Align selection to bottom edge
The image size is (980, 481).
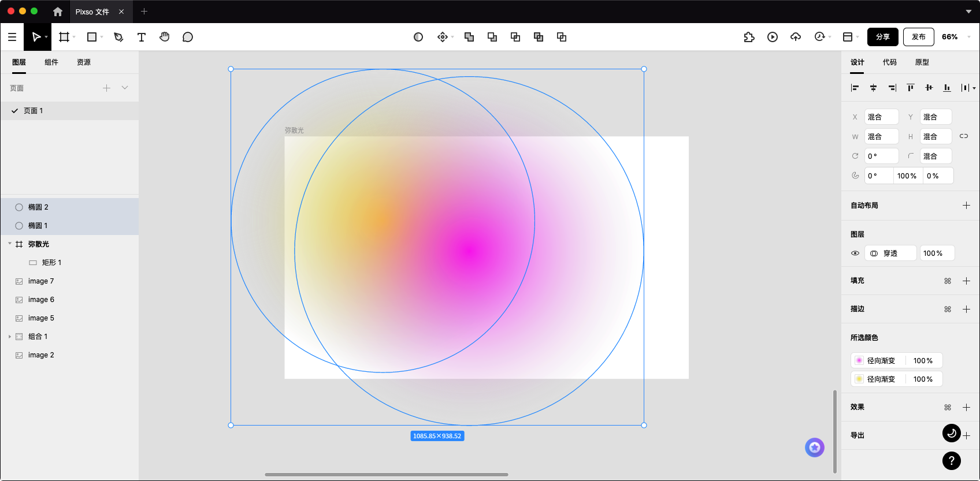(x=947, y=88)
